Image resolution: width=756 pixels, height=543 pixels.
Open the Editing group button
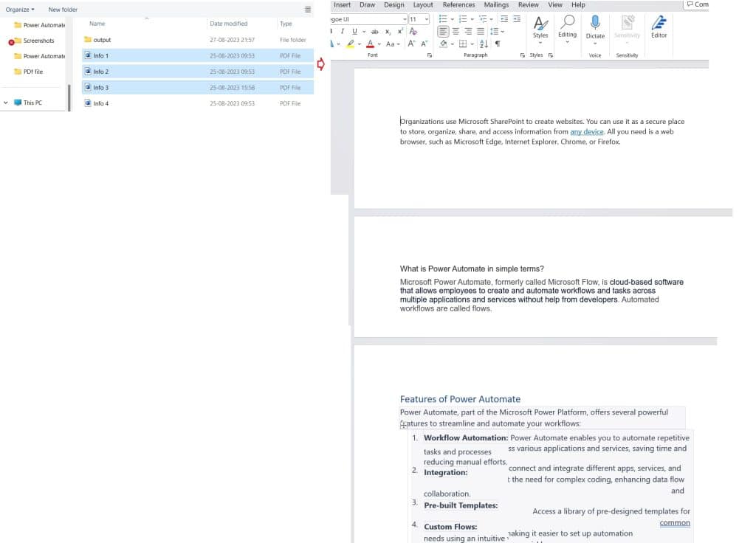pyautogui.click(x=568, y=29)
